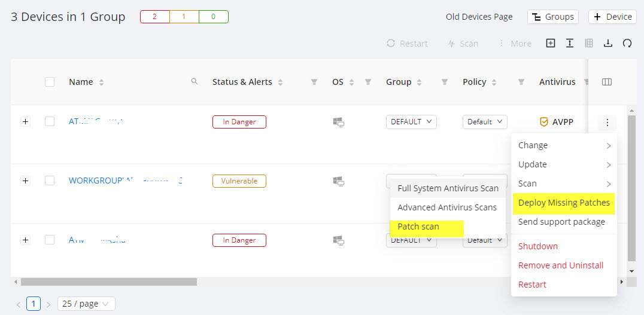644x315 pixels.
Task: Click the AVPP antivirus shield icon
Action: point(544,122)
